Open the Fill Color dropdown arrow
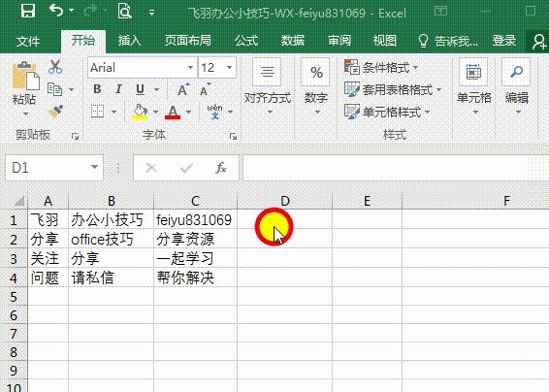 pos(155,113)
